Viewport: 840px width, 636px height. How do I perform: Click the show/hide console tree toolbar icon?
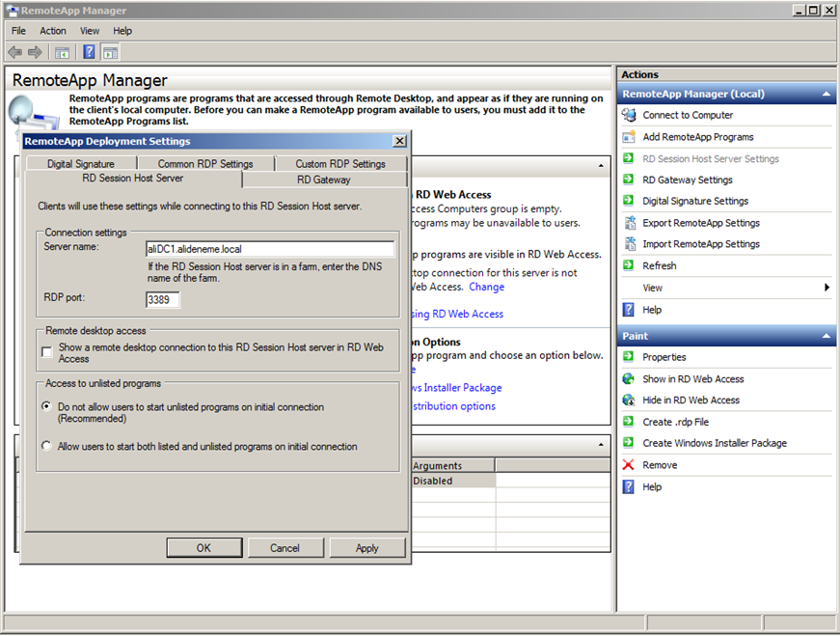(x=62, y=52)
